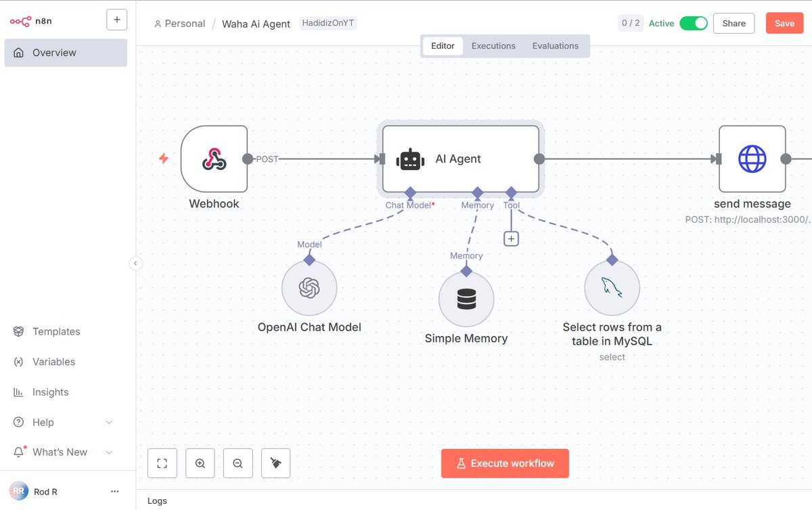Open the Logs panel
The image size is (812, 510).
(x=157, y=501)
